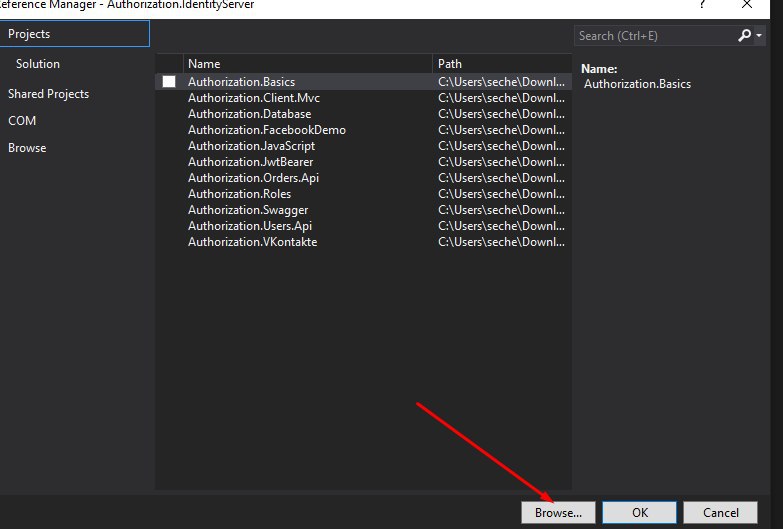Switch to the COM category

(x=22, y=121)
